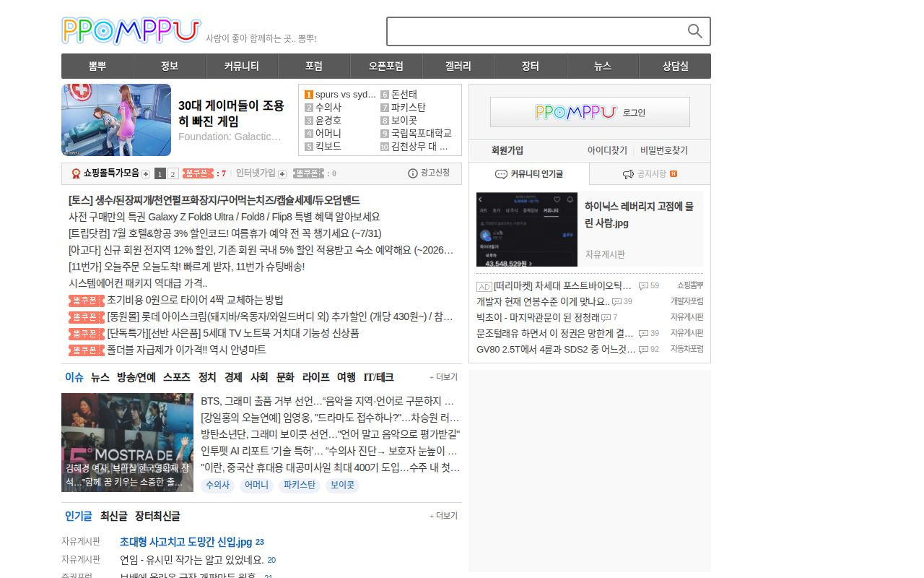Open the 인튜펫 AI 리포트 news headline
The image size is (924, 578).
(329, 451)
